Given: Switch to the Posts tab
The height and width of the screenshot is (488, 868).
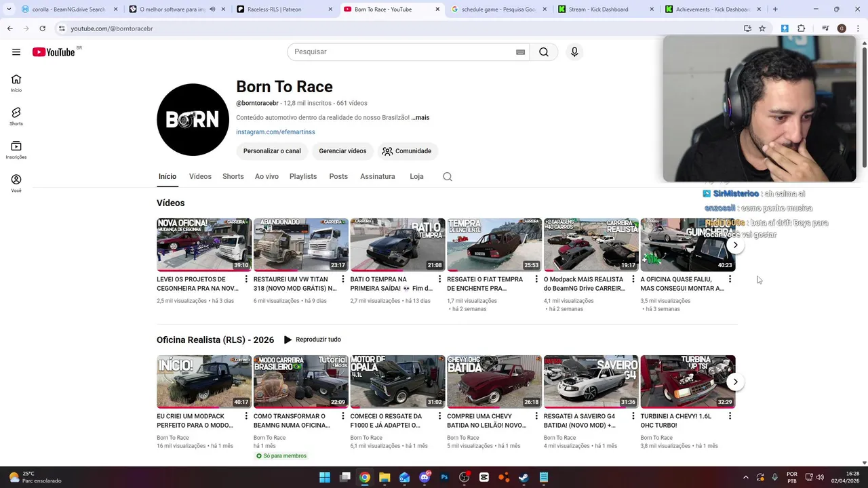Looking at the screenshot, I should pyautogui.click(x=338, y=176).
